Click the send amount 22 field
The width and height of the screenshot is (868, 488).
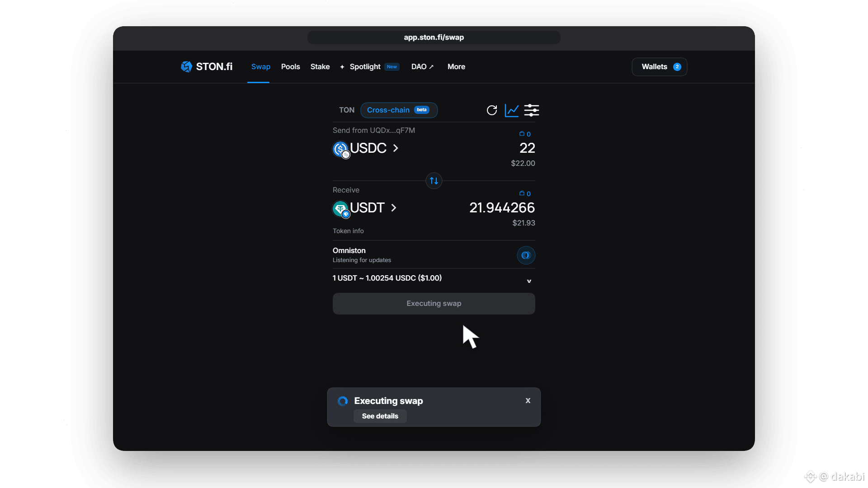pos(527,148)
